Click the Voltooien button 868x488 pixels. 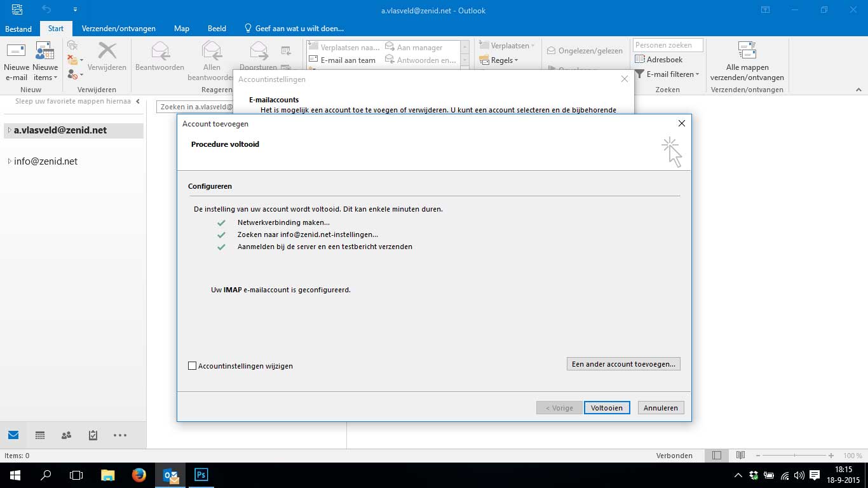pyautogui.click(x=607, y=408)
